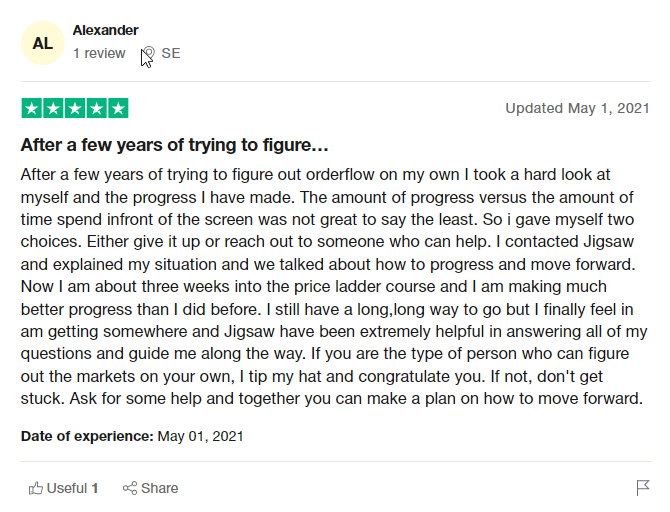
Task: Click the review body paragraph text
Action: pos(334,286)
